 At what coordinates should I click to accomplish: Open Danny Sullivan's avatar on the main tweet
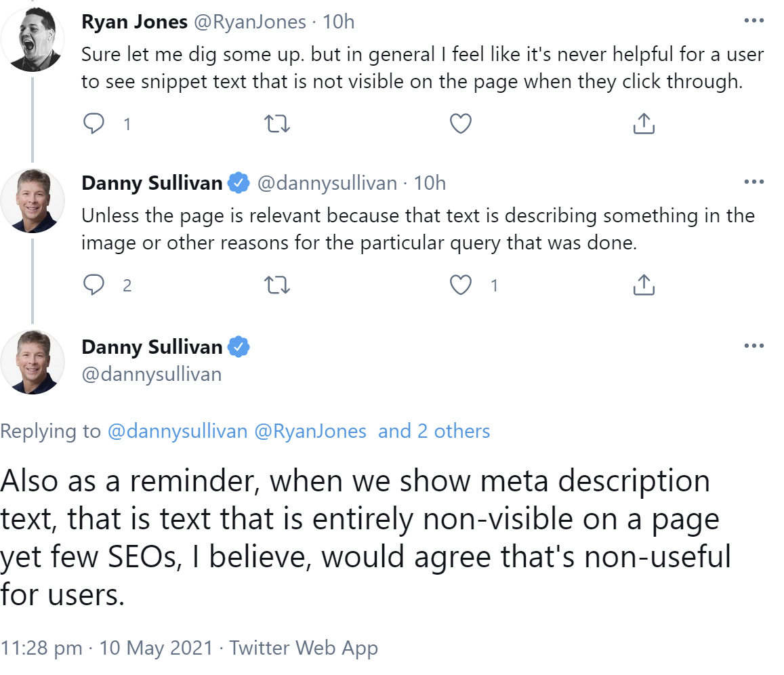click(x=33, y=362)
